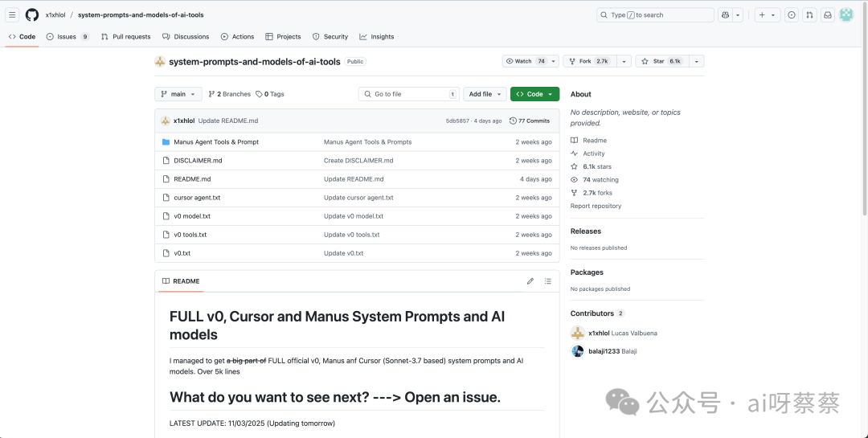Expand the create new plus dropdown
This screenshot has height=438, width=868.
click(768, 15)
